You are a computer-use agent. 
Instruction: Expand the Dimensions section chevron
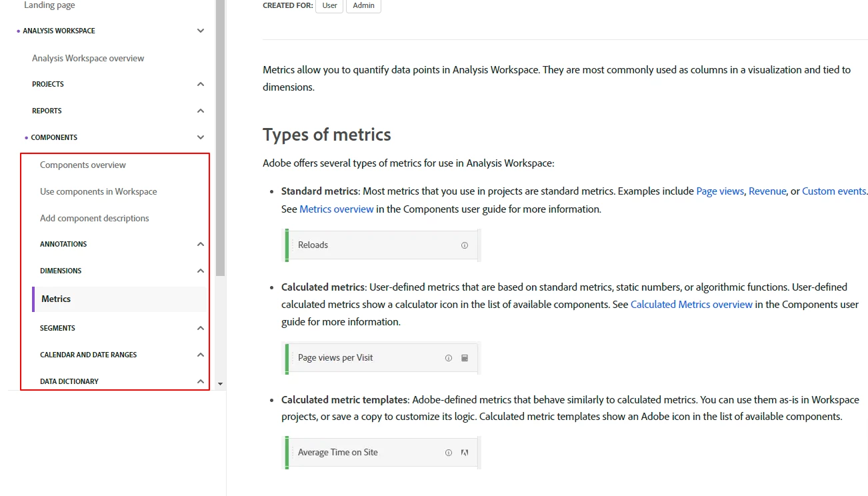201,271
